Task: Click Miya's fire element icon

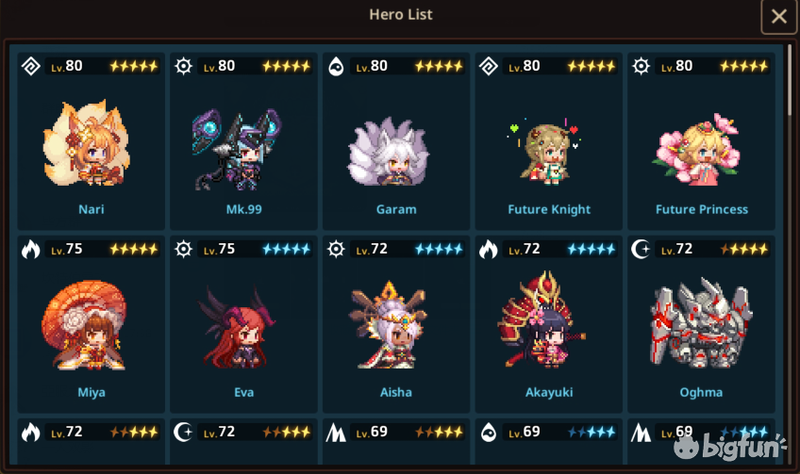Action: (x=31, y=249)
